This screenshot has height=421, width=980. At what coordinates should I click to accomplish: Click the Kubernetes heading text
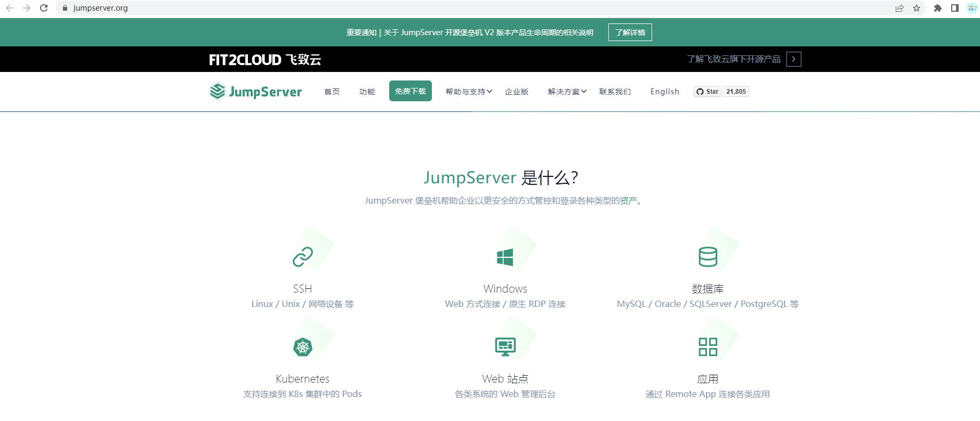point(302,379)
